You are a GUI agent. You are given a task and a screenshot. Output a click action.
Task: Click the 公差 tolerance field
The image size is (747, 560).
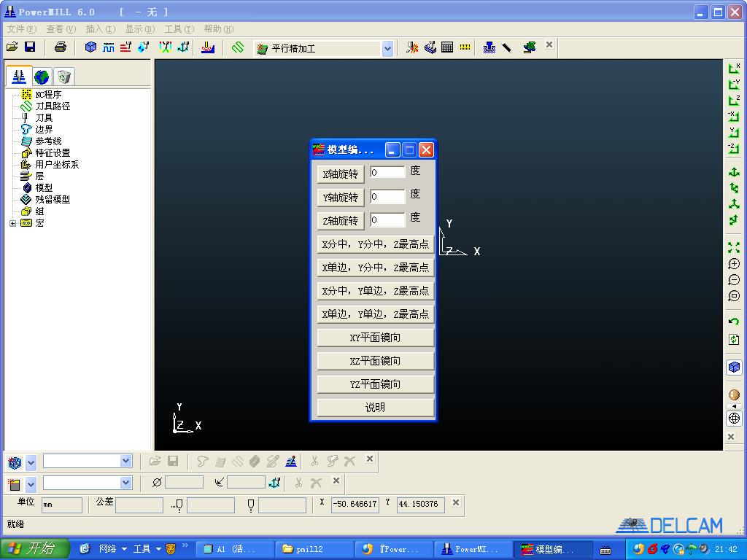point(139,505)
